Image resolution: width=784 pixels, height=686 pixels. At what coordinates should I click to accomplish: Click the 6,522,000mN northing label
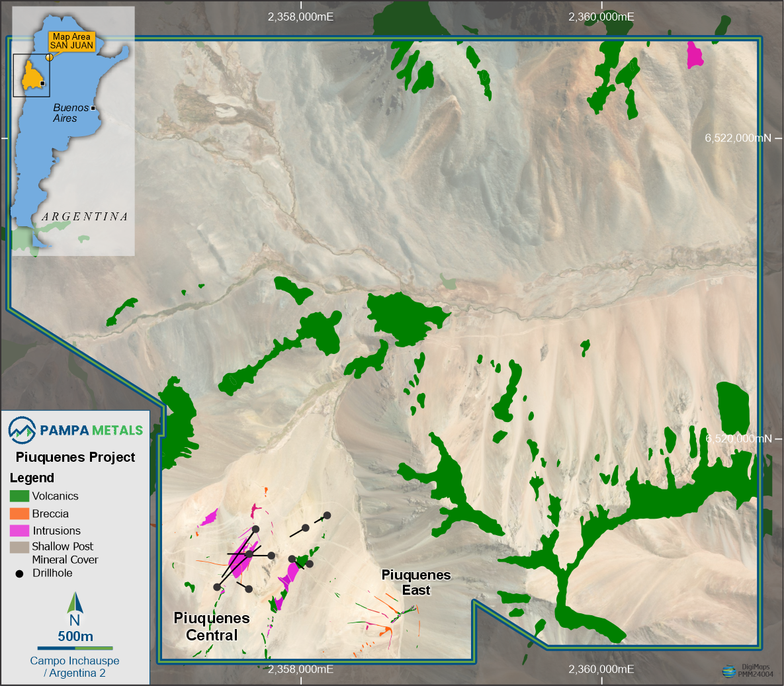click(x=738, y=138)
